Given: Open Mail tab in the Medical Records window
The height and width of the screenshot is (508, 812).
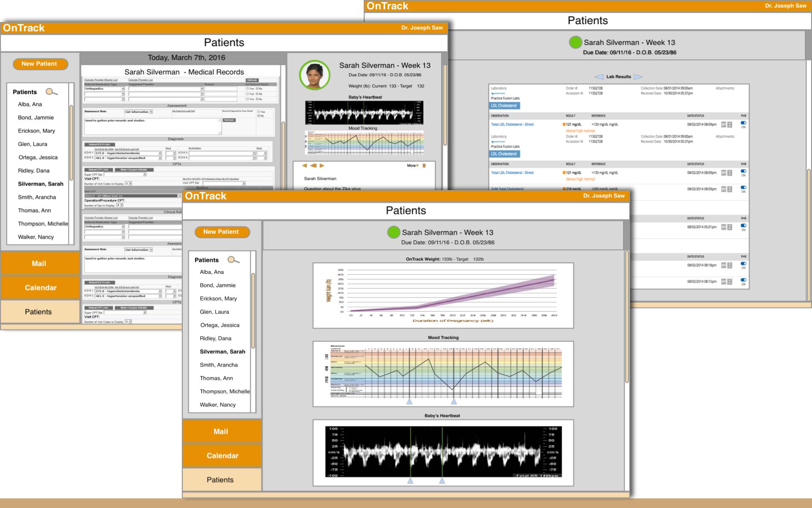Looking at the screenshot, I should (39, 263).
